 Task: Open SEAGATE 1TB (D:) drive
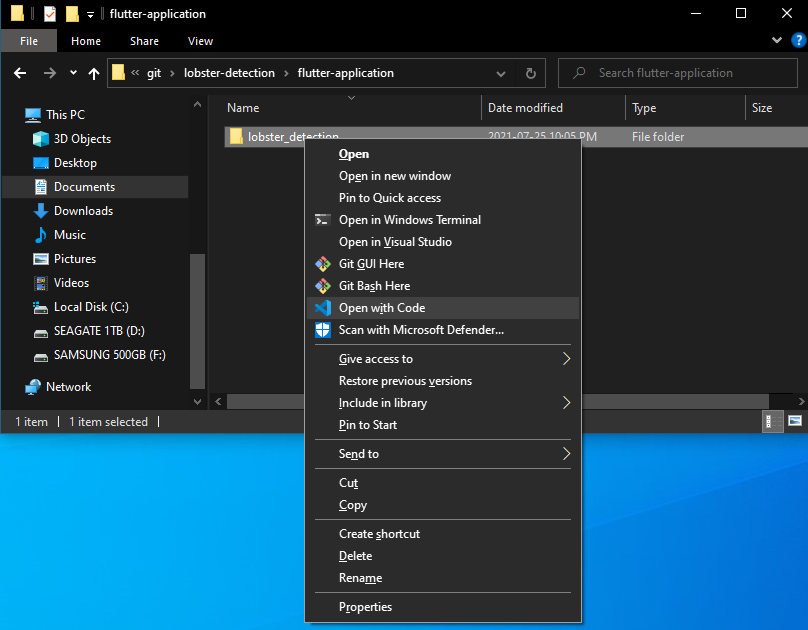coord(99,331)
